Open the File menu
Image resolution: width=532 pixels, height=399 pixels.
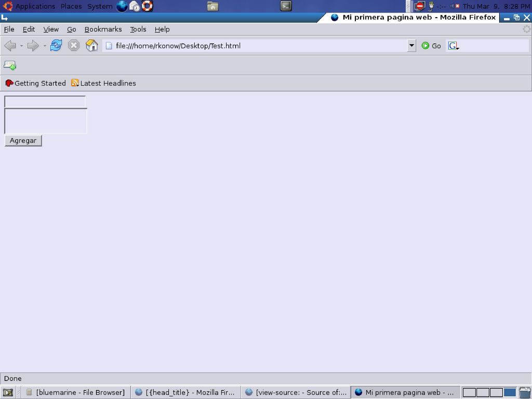(x=9, y=29)
